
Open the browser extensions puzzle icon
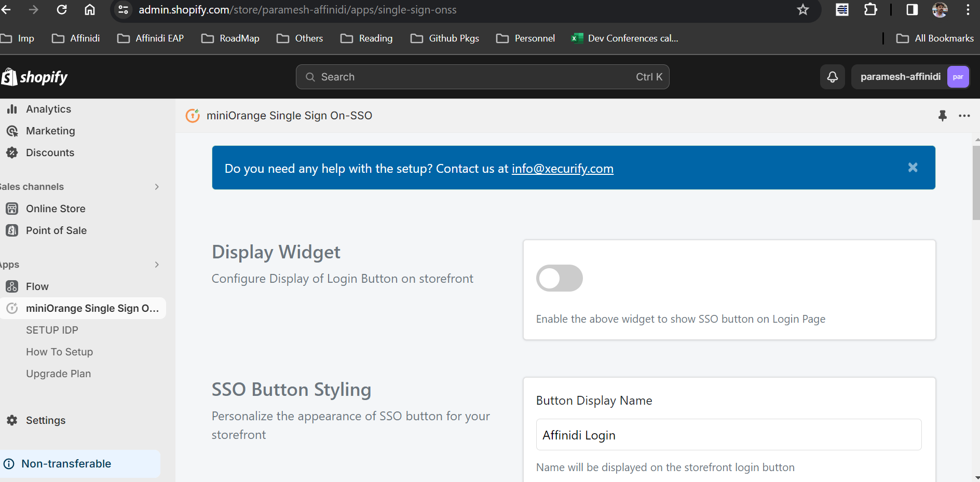coord(870,10)
